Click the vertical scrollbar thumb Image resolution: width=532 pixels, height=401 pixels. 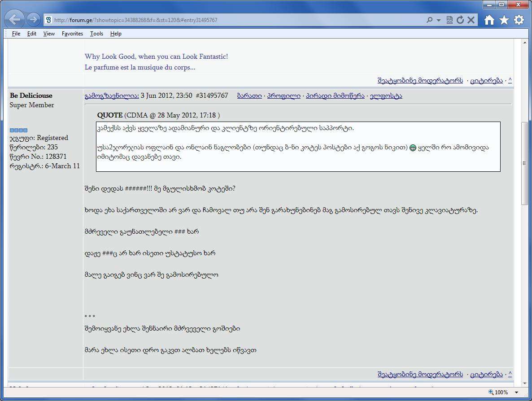point(524,163)
